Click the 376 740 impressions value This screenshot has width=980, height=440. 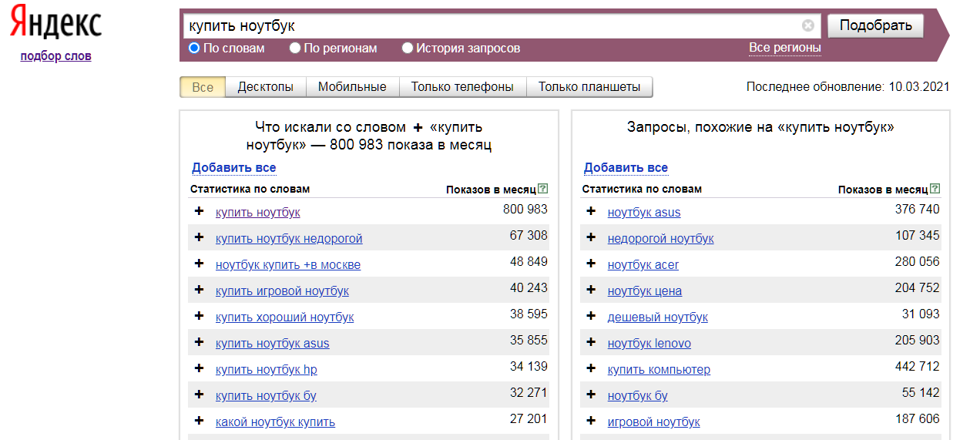tap(918, 209)
